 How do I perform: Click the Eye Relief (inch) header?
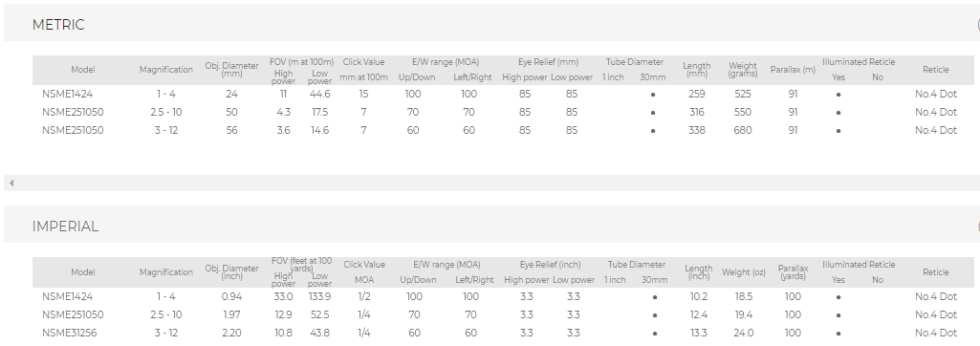[x=550, y=265]
